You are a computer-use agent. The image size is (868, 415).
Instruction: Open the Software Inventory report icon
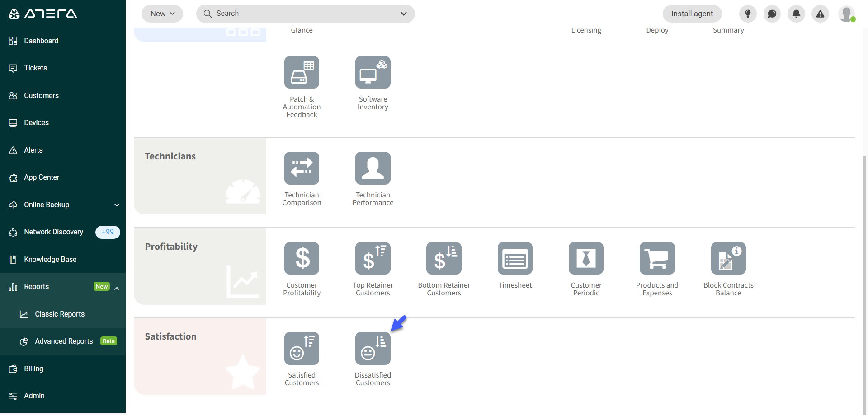click(373, 72)
